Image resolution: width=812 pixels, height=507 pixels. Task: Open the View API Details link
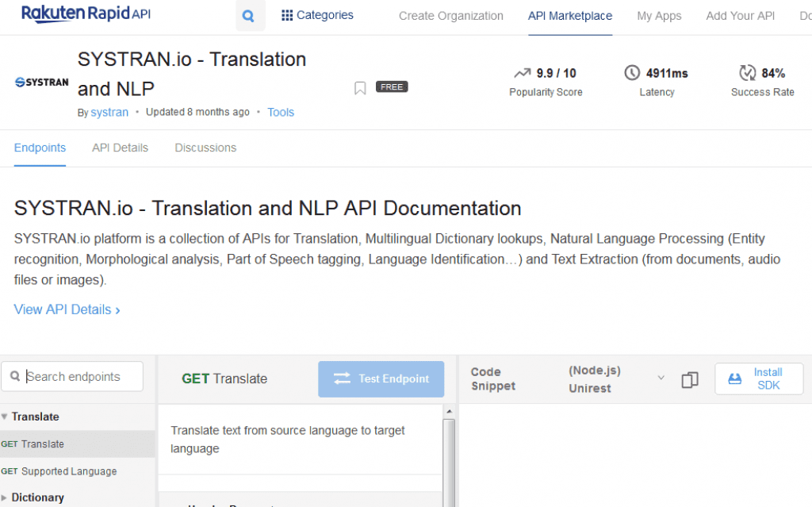point(67,309)
